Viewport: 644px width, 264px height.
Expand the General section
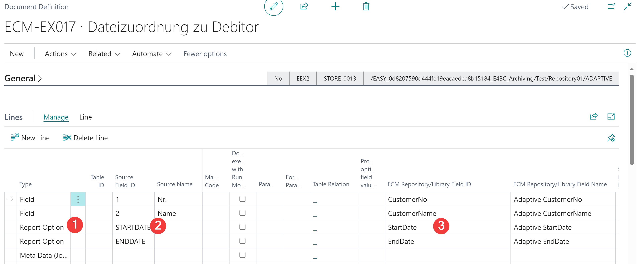[23, 79]
